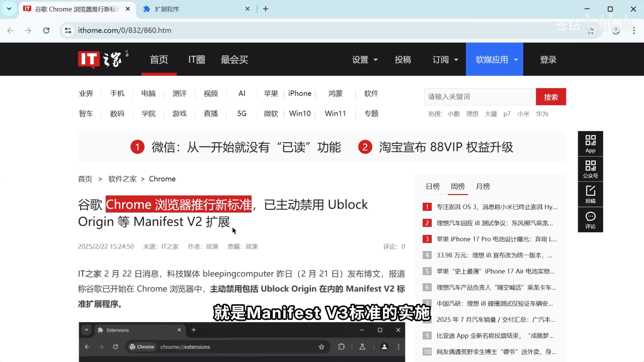Reload the page with the refresh icon
Image resolution: width=644 pixels, height=362 pixels.
pyautogui.click(x=46, y=30)
